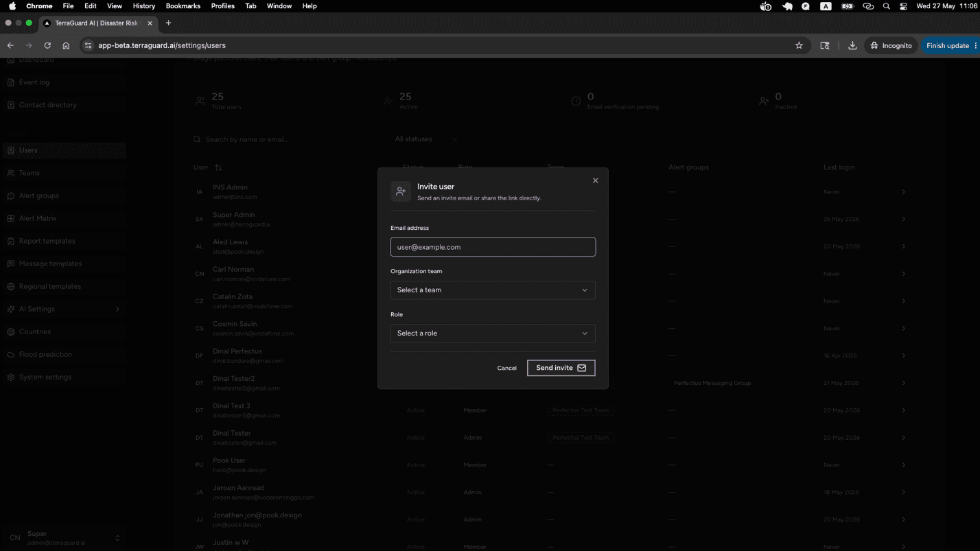Click the invite user person-plus icon
This screenshot has width=980, height=551.
401,191
